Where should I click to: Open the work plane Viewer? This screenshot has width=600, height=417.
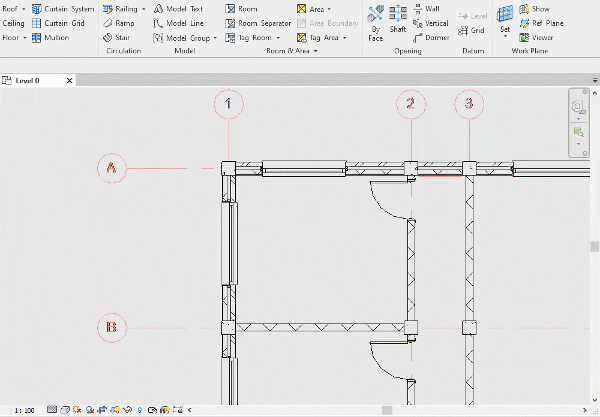pyautogui.click(x=536, y=37)
